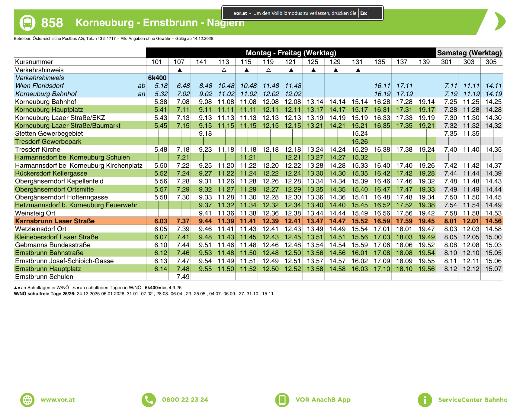Click the smartphone icon for VOR AnachB App
Screen dimensions: 507x420
(x=282, y=400)
